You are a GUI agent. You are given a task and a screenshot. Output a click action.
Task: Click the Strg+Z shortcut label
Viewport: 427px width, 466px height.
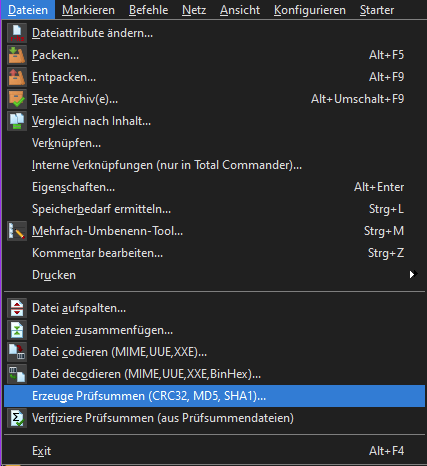coord(386,253)
